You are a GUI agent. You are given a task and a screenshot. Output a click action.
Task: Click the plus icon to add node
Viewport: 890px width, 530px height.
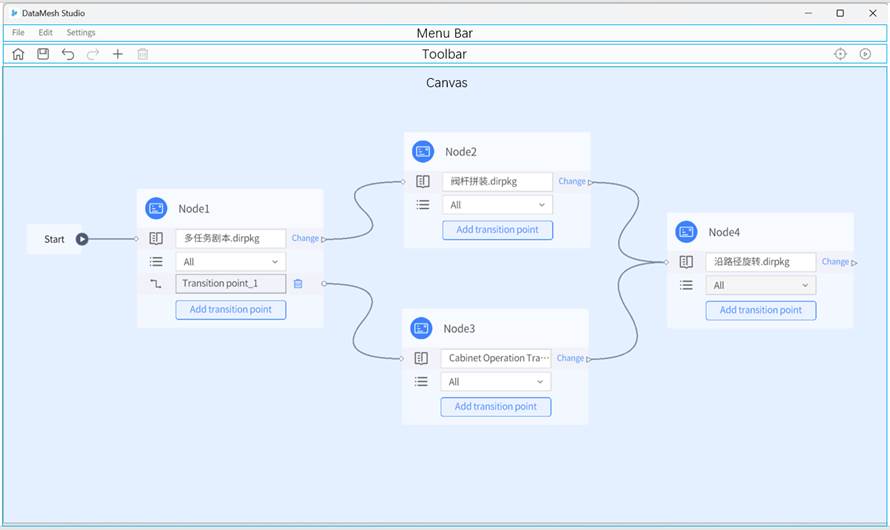click(117, 54)
